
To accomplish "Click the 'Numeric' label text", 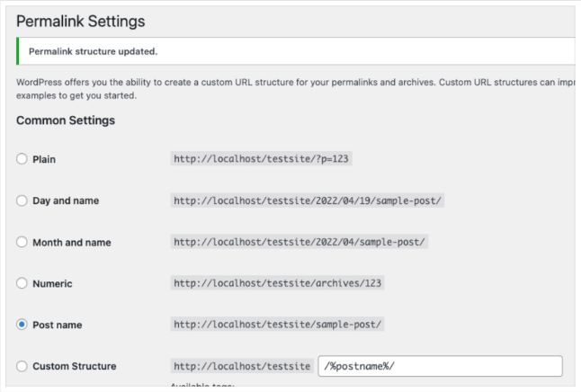I will 52,284.
